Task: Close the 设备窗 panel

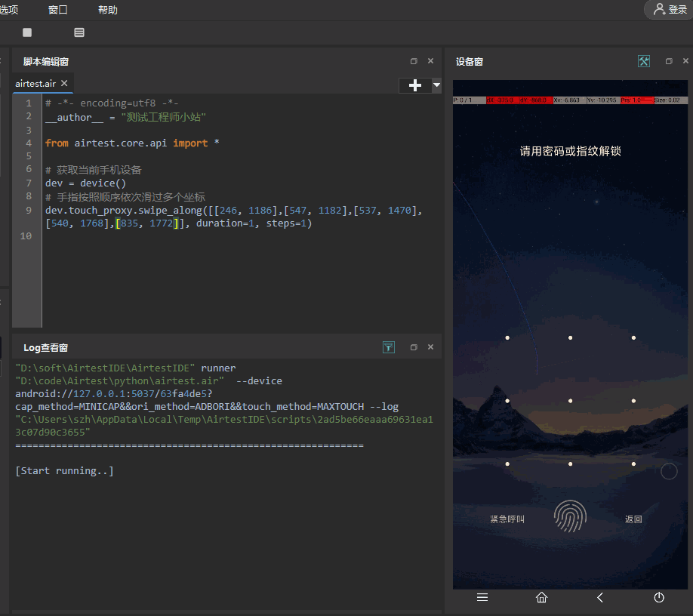Action: tap(685, 61)
